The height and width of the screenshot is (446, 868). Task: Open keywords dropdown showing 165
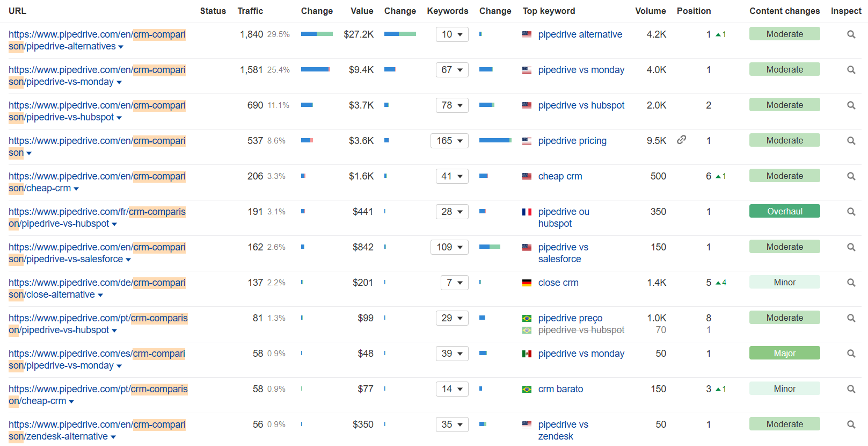point(450,141)
